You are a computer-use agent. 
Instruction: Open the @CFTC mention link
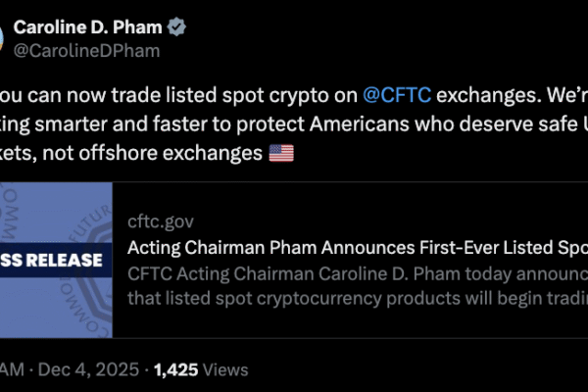(x=395, y=96)
